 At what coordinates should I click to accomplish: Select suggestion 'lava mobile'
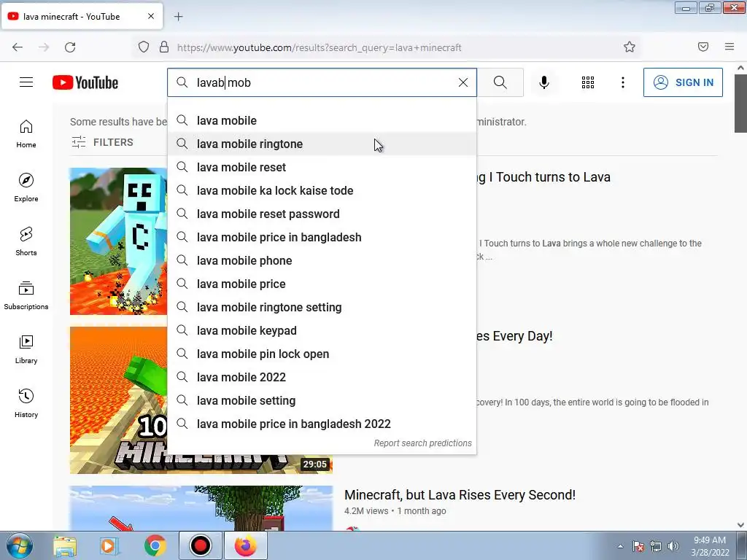(x=322, y=120)
